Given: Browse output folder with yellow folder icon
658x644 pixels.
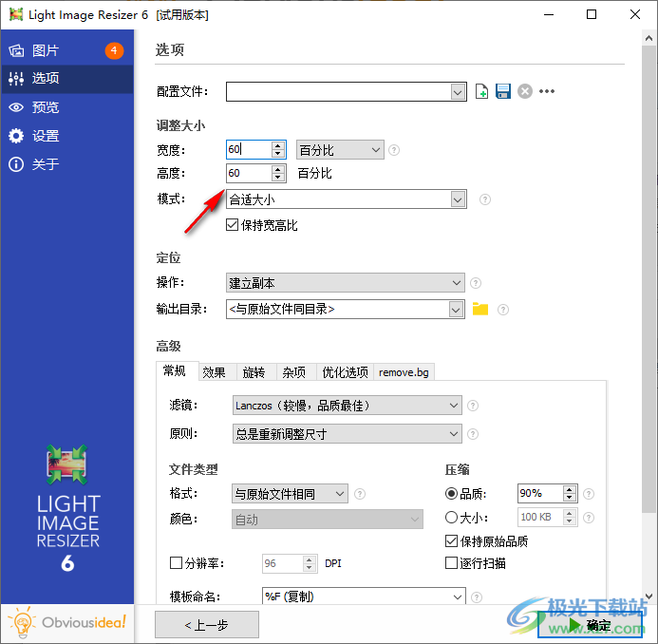Looking at the screenshot, I should pos(480,309).
